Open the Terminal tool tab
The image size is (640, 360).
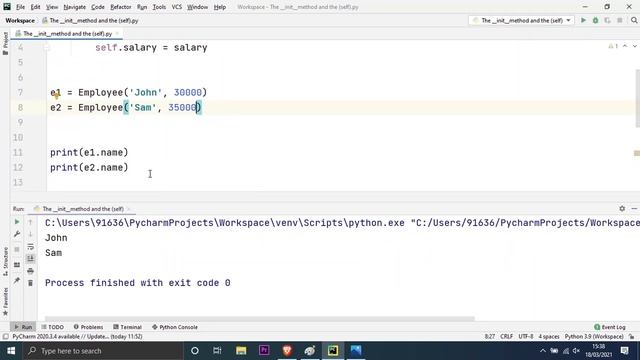pos(127,327)
